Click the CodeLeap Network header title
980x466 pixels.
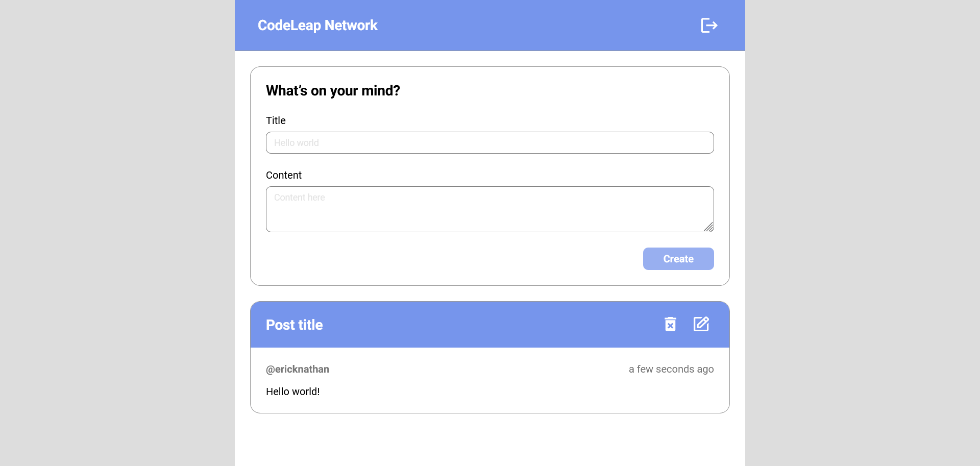317,26
